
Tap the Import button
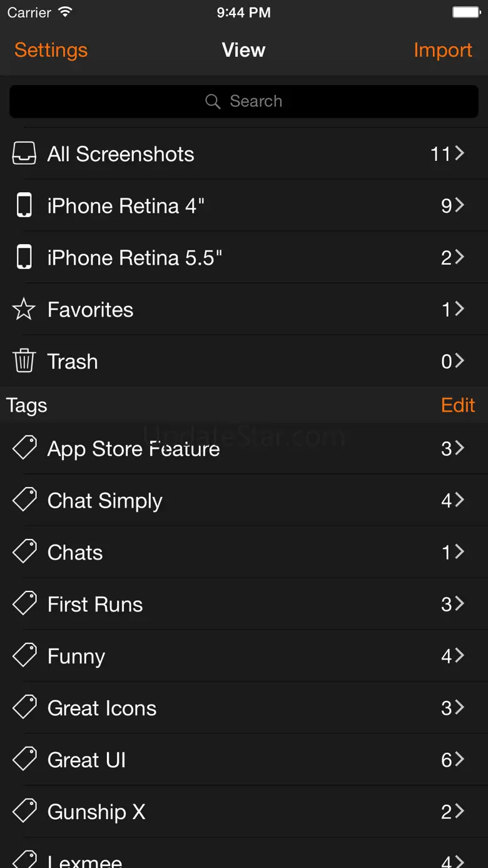pos(442,50)
